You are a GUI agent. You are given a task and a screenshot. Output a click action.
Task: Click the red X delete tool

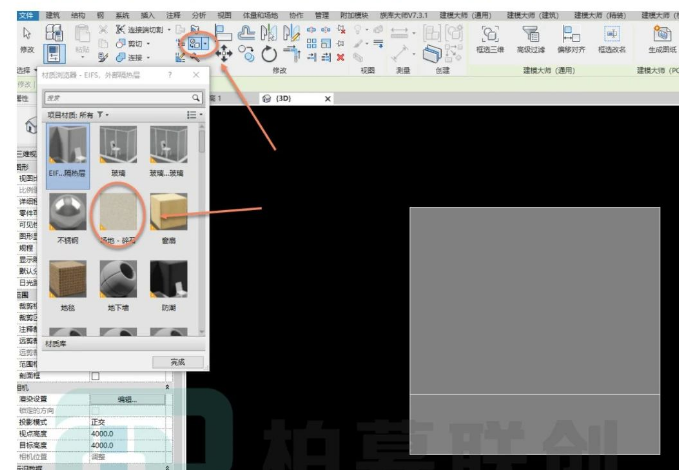341,57
